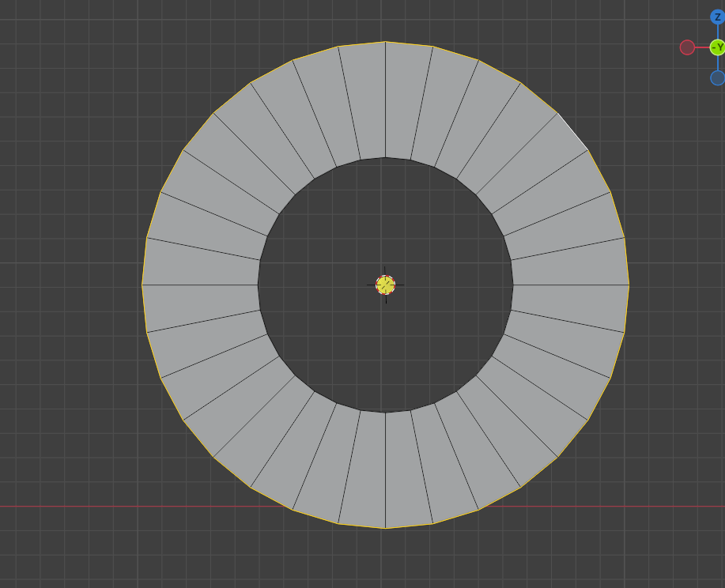The width and height of the screenshot is (725, 588).
Task: Pick the bottommost outer vertex of the ring
Action: [x=385, y=528]
